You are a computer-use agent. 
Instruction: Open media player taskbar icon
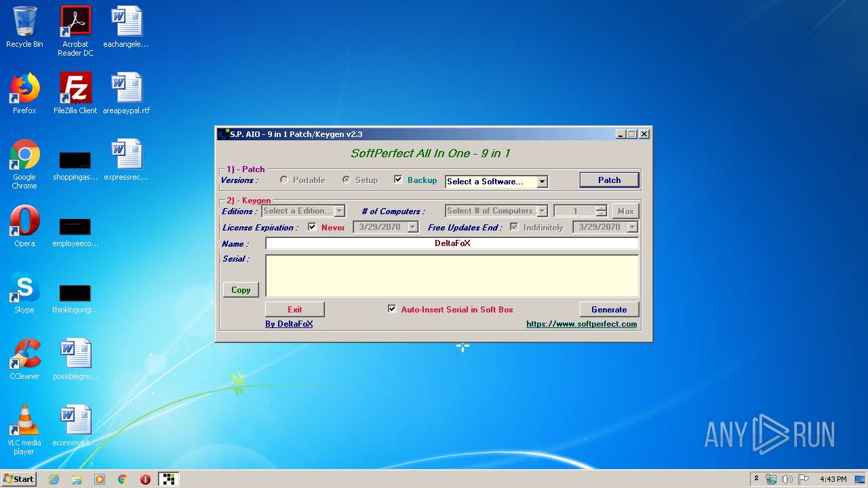click(x=100, y=479)
